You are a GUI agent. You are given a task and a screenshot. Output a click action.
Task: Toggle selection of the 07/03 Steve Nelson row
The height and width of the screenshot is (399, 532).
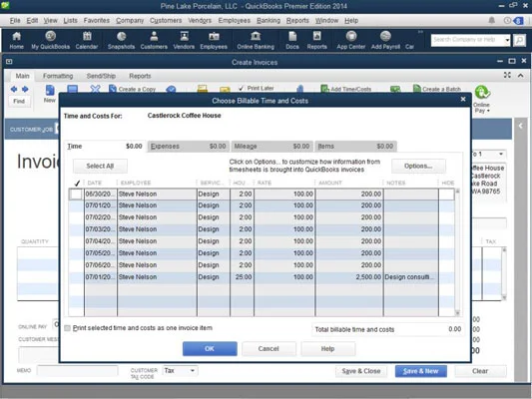click(76, 229)
